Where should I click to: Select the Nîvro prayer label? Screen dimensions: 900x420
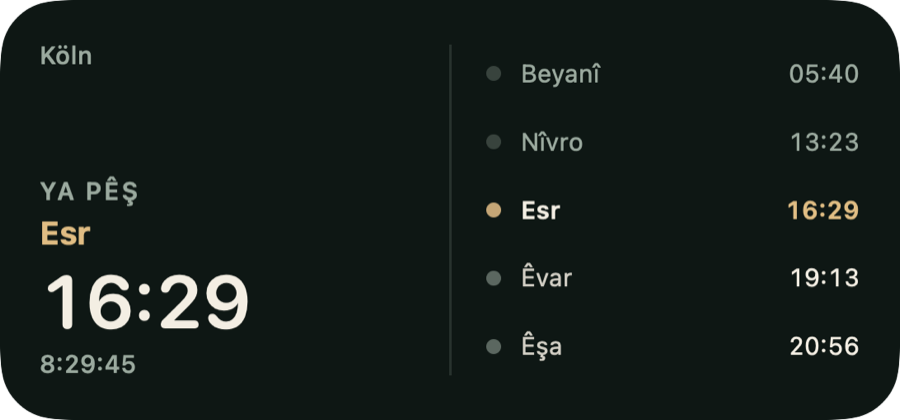click(x=552, y=142)
